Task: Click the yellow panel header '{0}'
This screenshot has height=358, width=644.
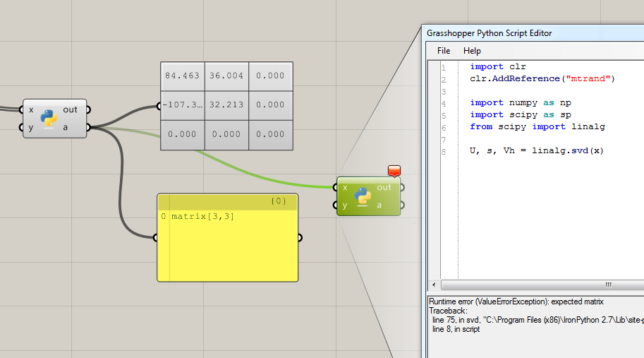Action: [228, 201]
